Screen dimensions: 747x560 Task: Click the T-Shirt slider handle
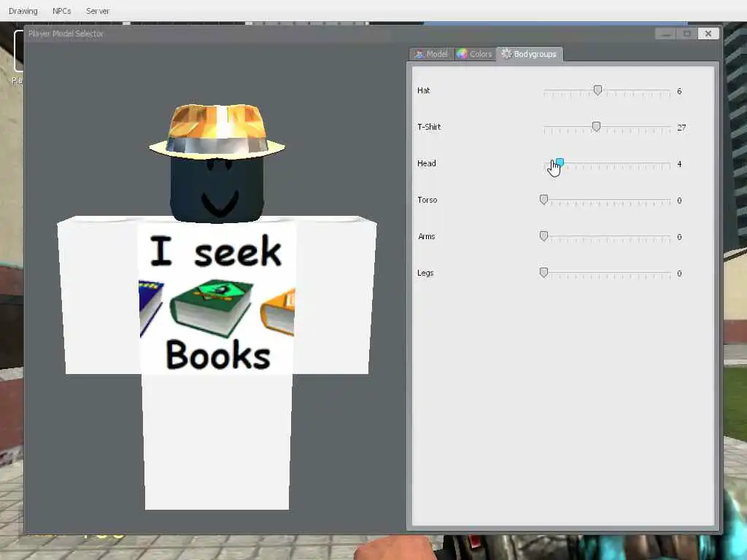click(x=596, y=126)
